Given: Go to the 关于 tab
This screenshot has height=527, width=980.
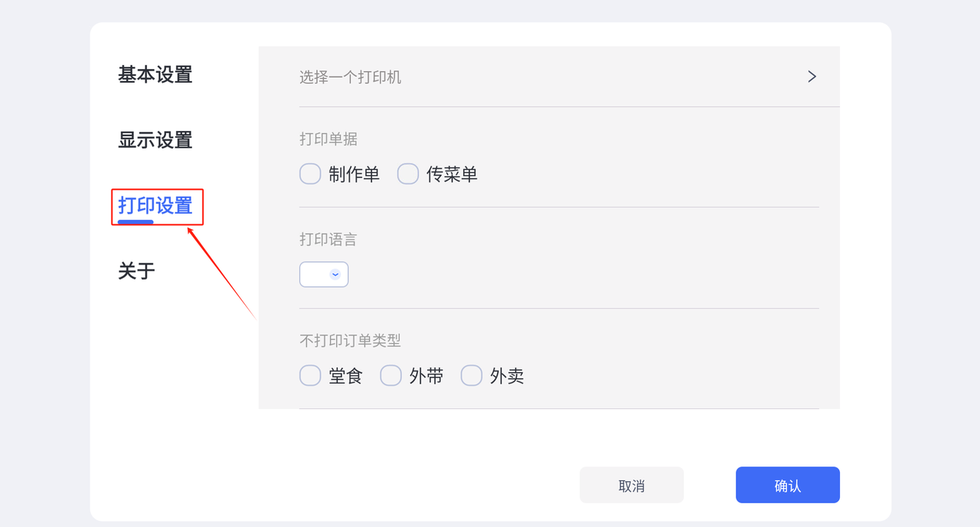Looking at the screenshot, I should [137, 271].
